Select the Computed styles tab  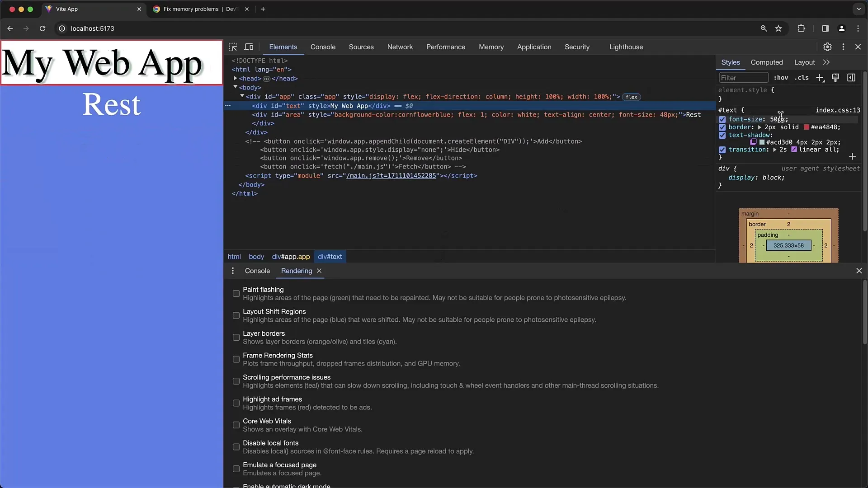click(x=767, y=62)
